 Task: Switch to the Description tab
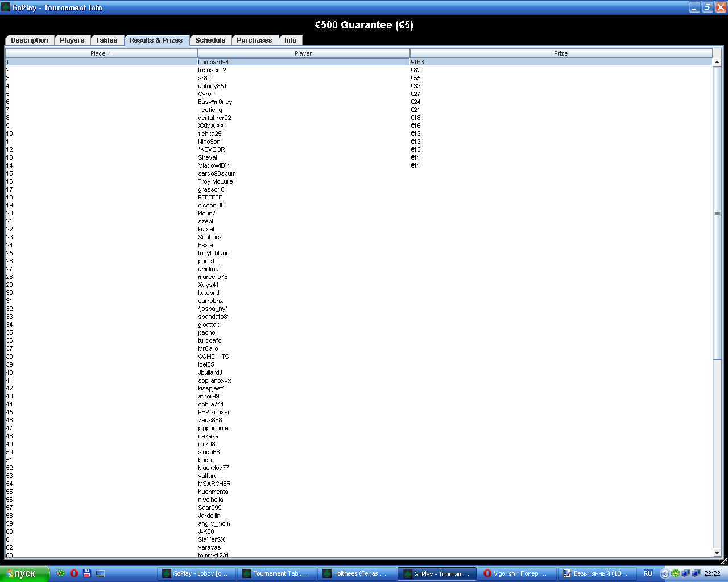tap(30, 40)
